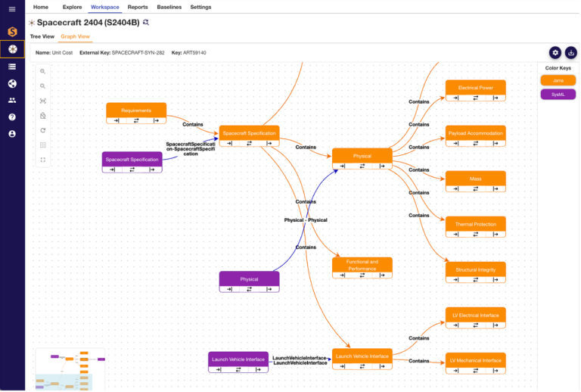The height and width of the screenshot is (392, 581).
Task: Toggle the lock icon in graph toolbar
Action: (43, 116)
